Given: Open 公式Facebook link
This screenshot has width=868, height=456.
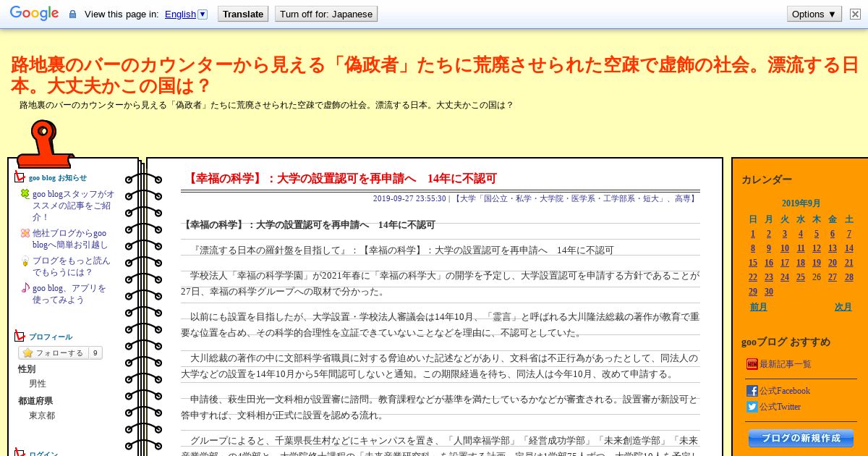Looking at the screenshot, I should tap(785, 391).
